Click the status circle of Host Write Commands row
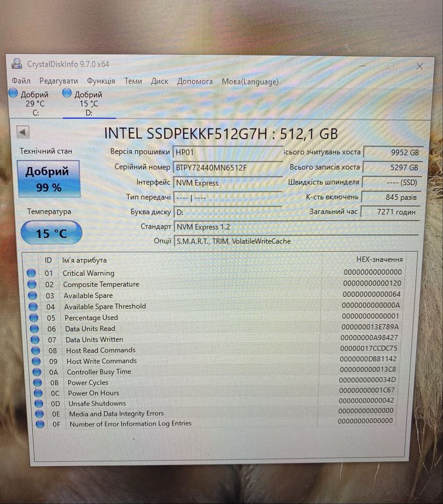Viewport: 443px width, 504px height. coord(36,361)
